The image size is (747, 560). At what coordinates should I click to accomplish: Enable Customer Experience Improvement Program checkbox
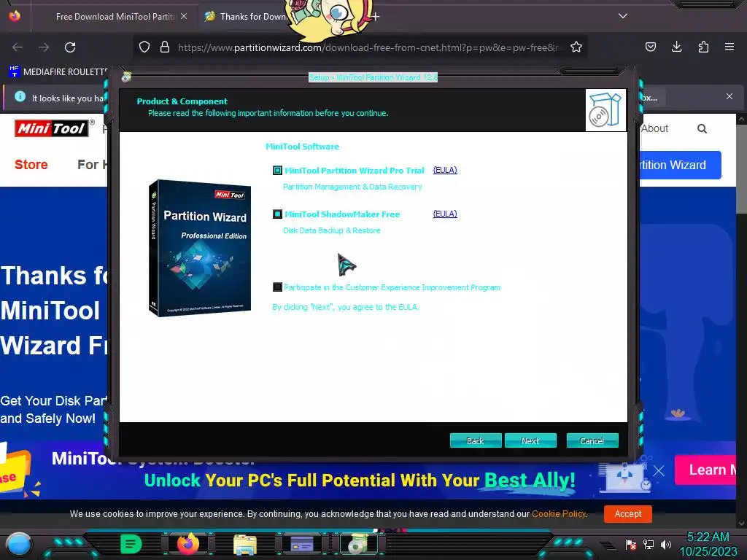tap(277, 287)
